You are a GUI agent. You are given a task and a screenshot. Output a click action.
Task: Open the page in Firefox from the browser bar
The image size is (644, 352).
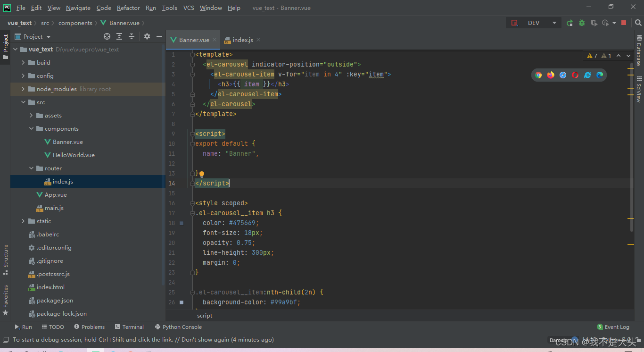[x=551, y=75]
